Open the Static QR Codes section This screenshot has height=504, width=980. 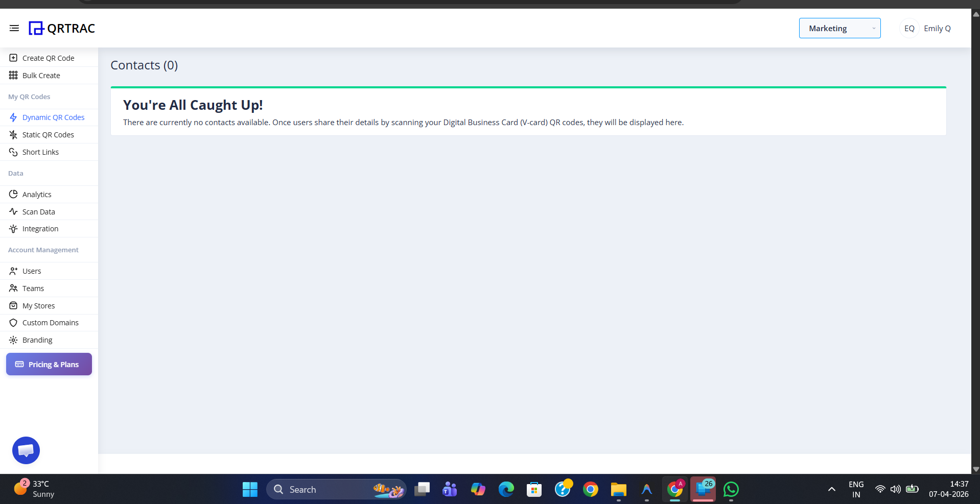tap(48, 134)
